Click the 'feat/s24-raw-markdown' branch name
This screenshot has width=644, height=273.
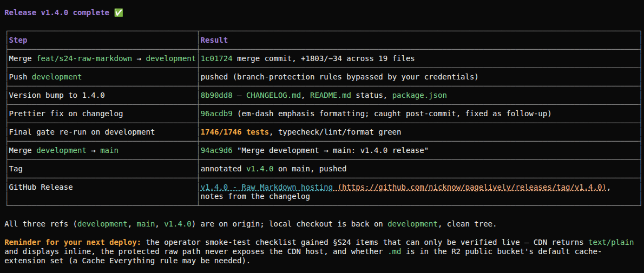pyautogui.click(x=84, y=59)
